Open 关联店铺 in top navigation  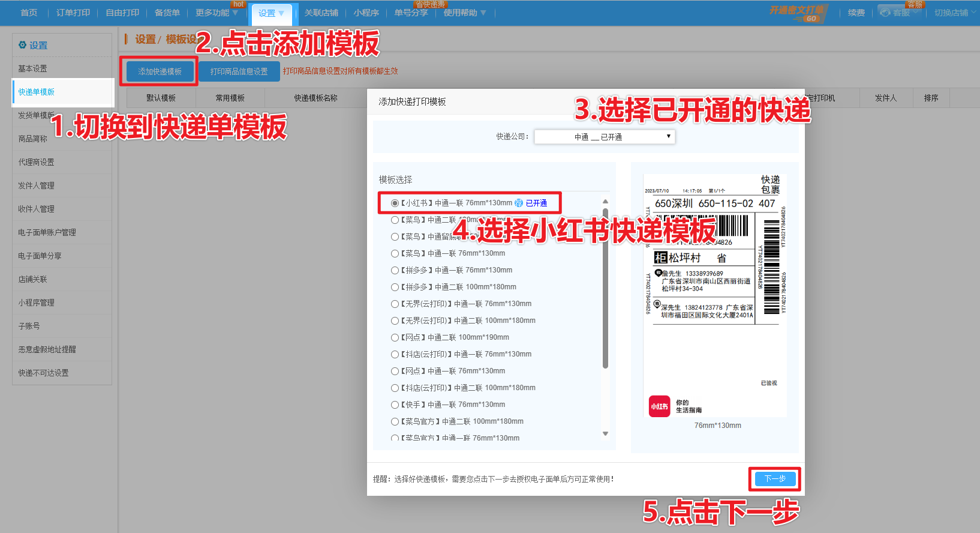click(321, 13)
